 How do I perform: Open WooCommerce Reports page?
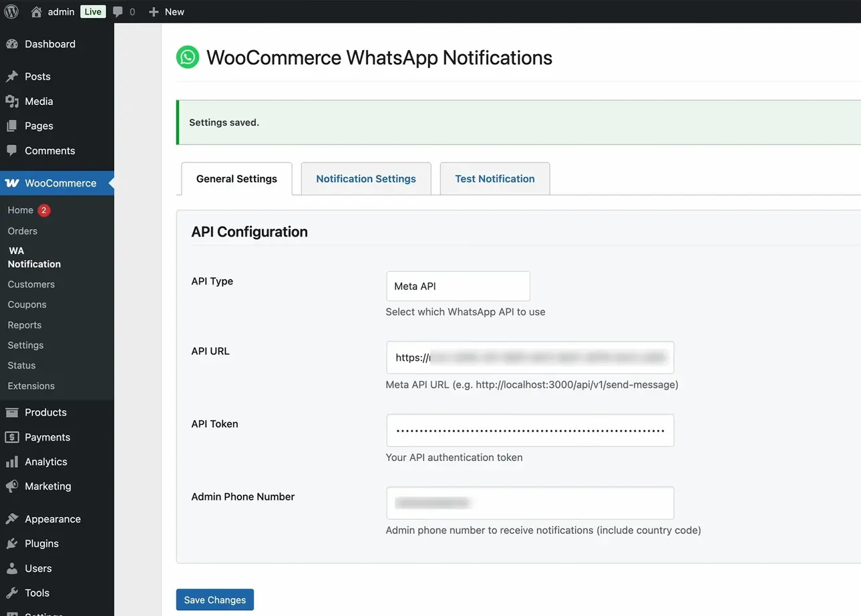pos(25,325)
